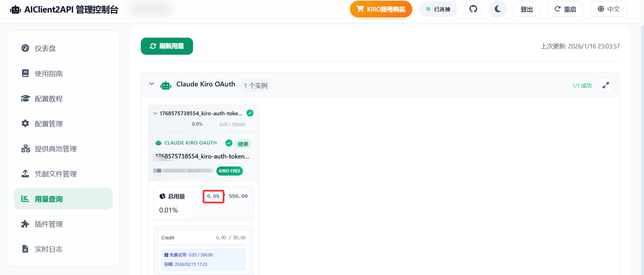Open 使用指南 menu item
The width and height of the screenshot is (644, 275).
click(x=63, y=73)
